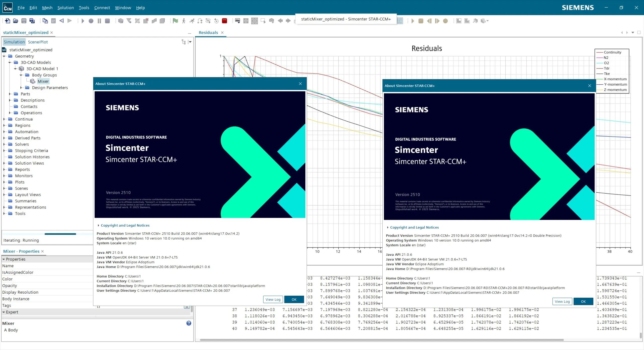Click the horizontal scrollbar under residual output
Image resolution: width=644 pixels, height=350 pixels.
coord(381,340)
